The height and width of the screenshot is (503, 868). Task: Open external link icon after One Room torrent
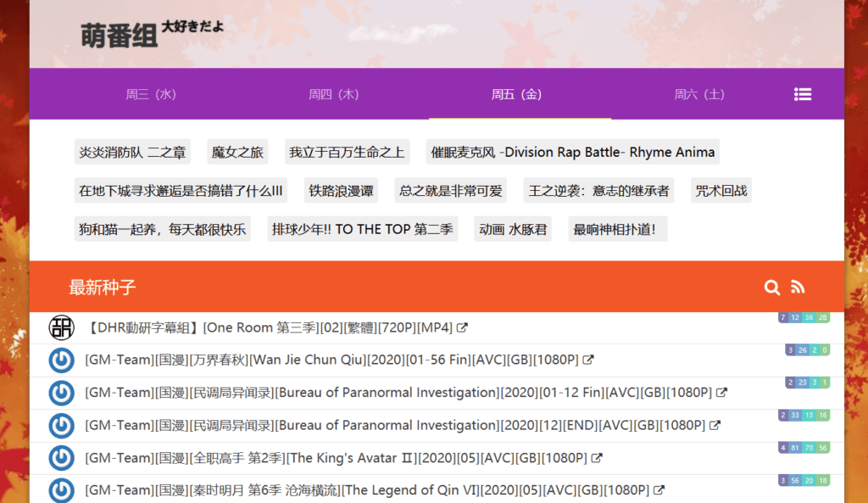(463, 327)
